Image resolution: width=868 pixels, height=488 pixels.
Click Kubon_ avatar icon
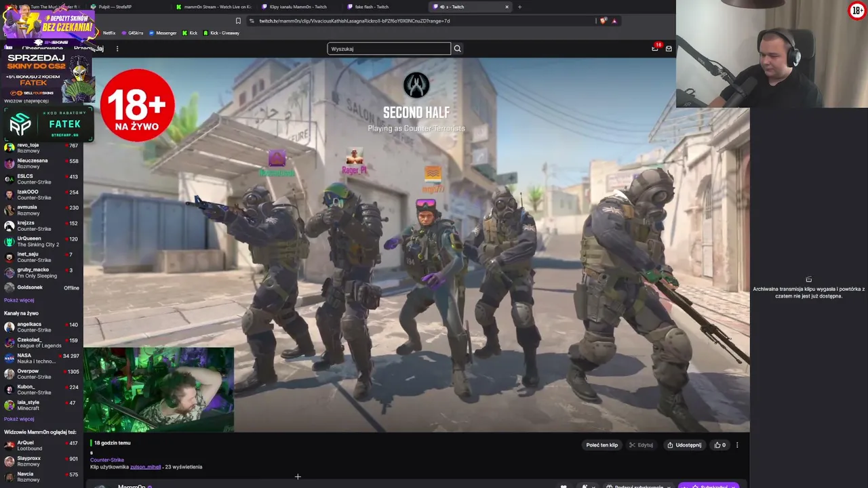click(x=9, y=390)
